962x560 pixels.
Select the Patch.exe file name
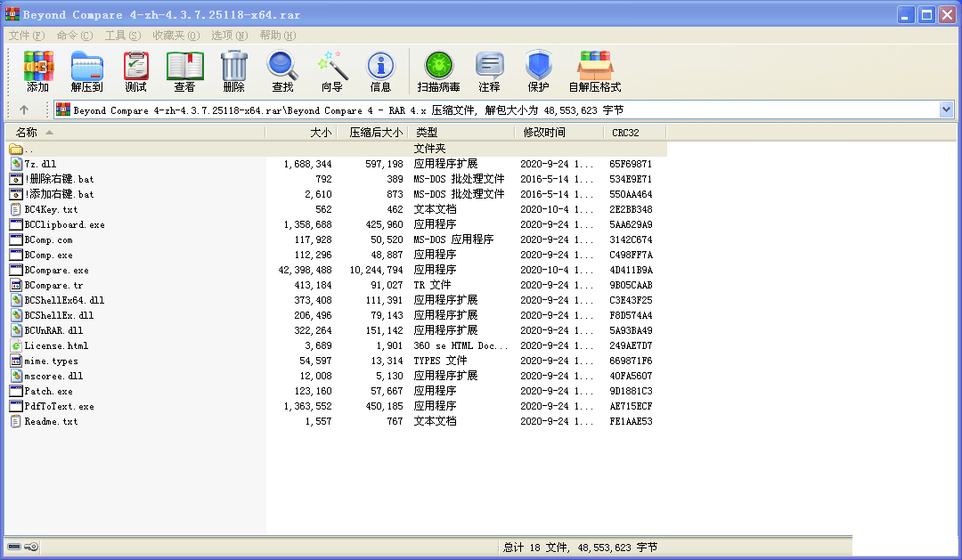point(48,392)
